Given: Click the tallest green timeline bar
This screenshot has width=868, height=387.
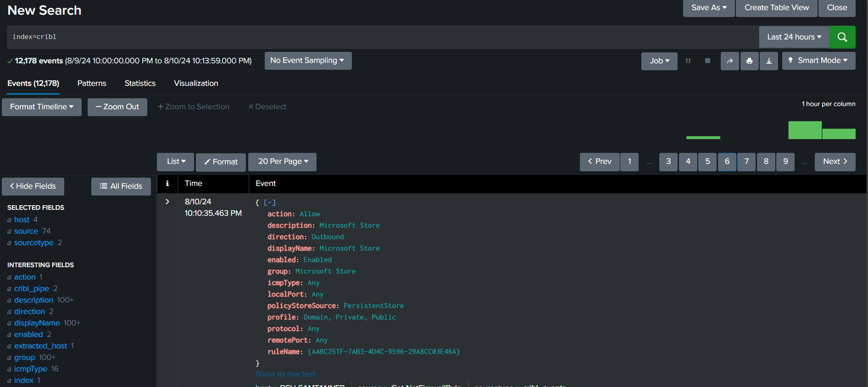Looking at the screenshot, I should coord(805,130).
